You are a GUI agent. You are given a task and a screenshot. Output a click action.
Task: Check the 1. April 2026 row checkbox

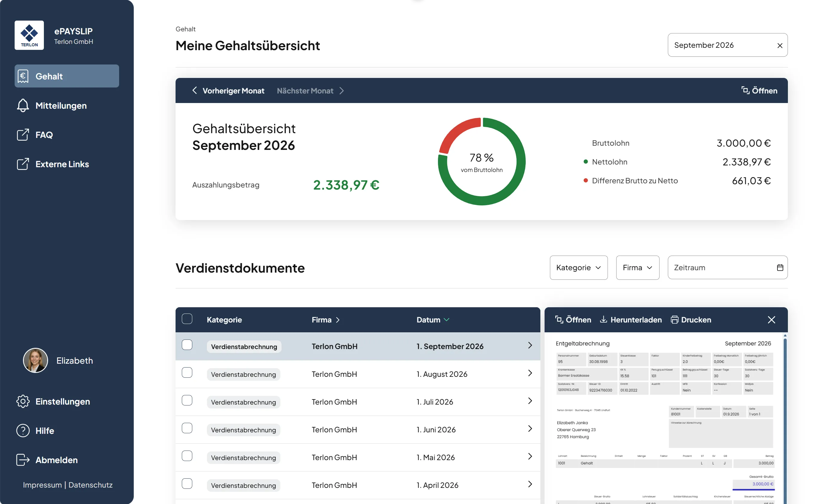[x=187, y=483]
